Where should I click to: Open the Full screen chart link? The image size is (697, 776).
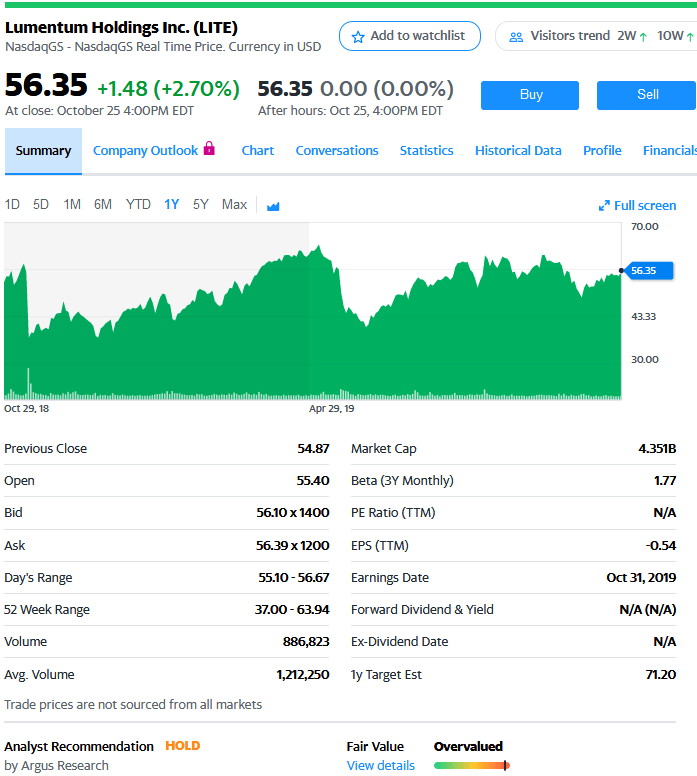click(637, 205)
